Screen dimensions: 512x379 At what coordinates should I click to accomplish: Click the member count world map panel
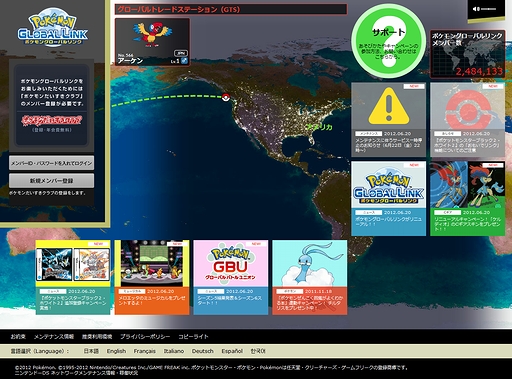(x=467, y=54)
